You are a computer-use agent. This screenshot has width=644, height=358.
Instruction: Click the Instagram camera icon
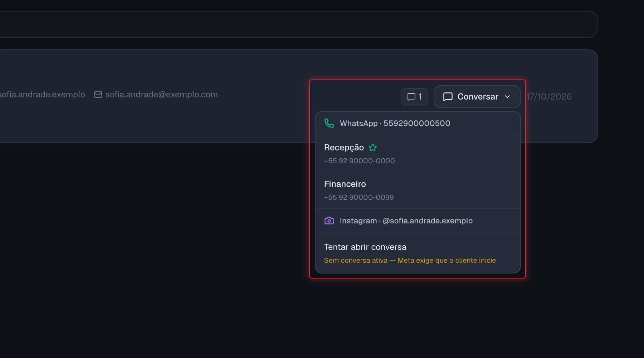coord(329,221)
